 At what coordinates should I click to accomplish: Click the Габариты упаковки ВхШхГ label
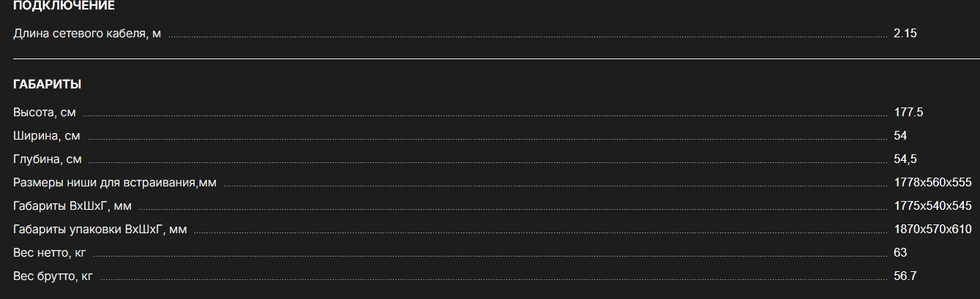point(100,230)
